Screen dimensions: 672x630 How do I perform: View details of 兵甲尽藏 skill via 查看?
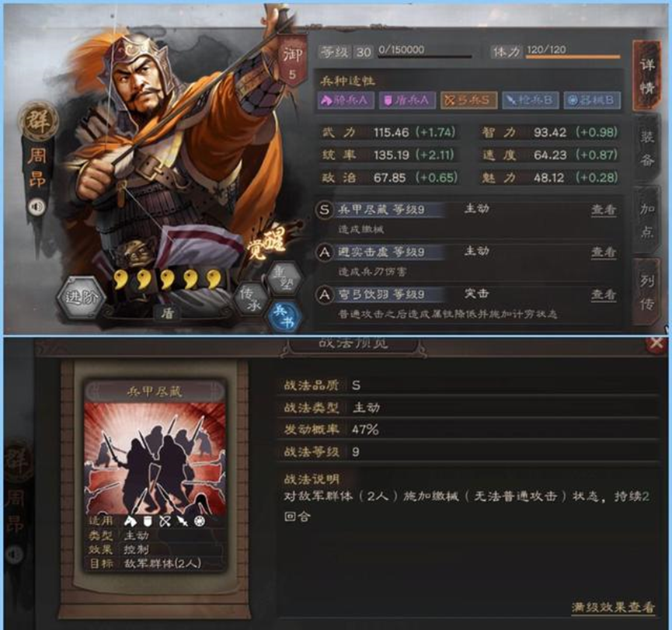pos(604,210)
